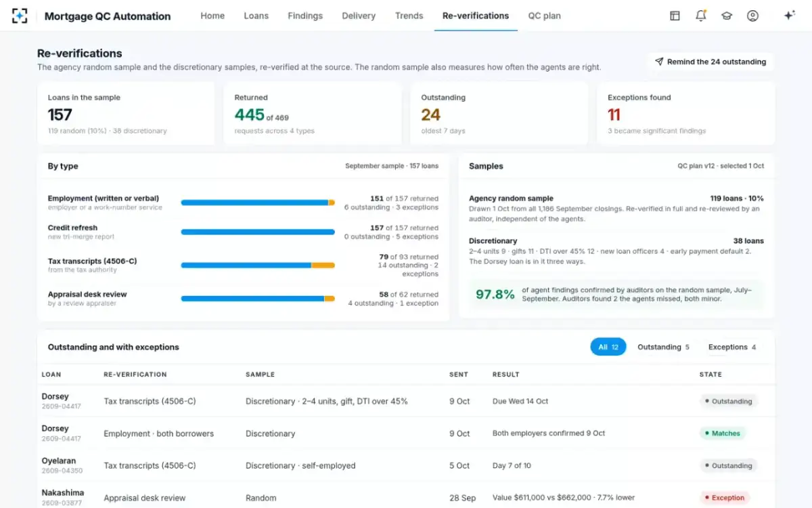The width and height of the screenshot is (812, 508).
Task: Click Day 7 of 10 result
Action: pyautogui.click(x=512, y=465)
